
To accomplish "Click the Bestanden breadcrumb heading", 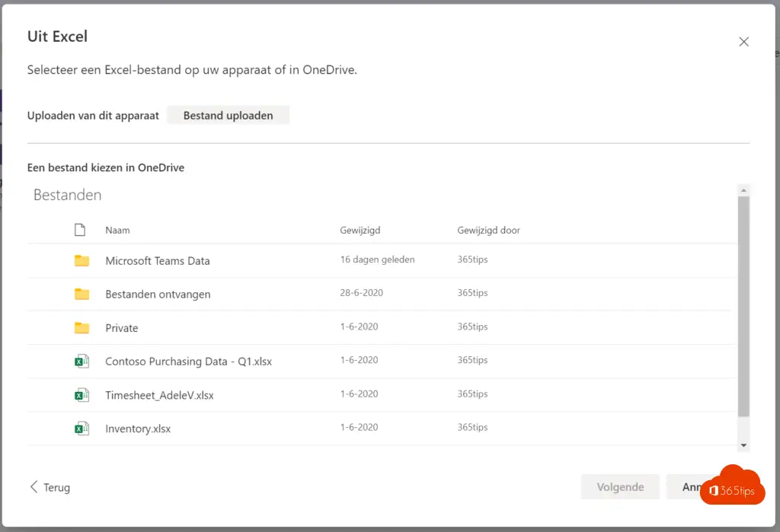I will coord(67,195).
